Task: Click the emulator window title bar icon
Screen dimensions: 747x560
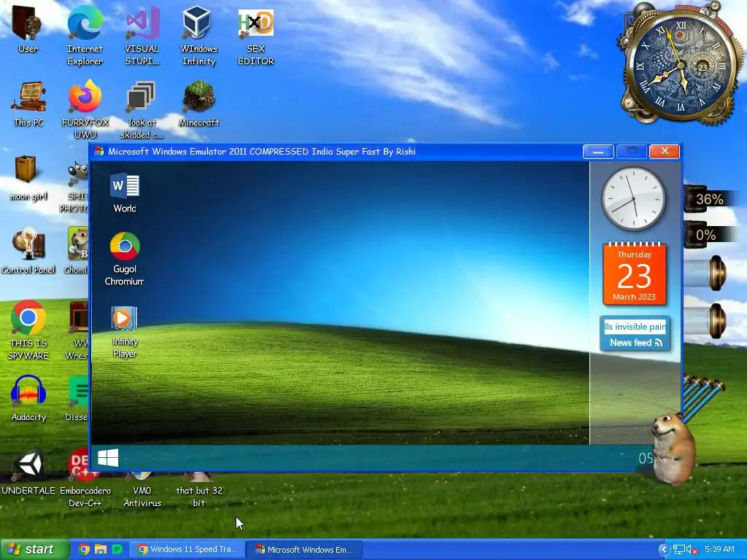Action: coord(99,152)
